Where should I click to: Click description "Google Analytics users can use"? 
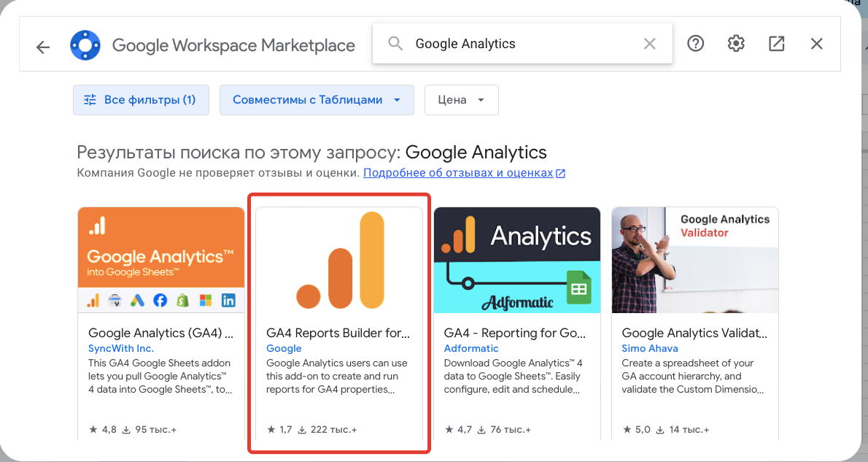click(x=336, y=363)
